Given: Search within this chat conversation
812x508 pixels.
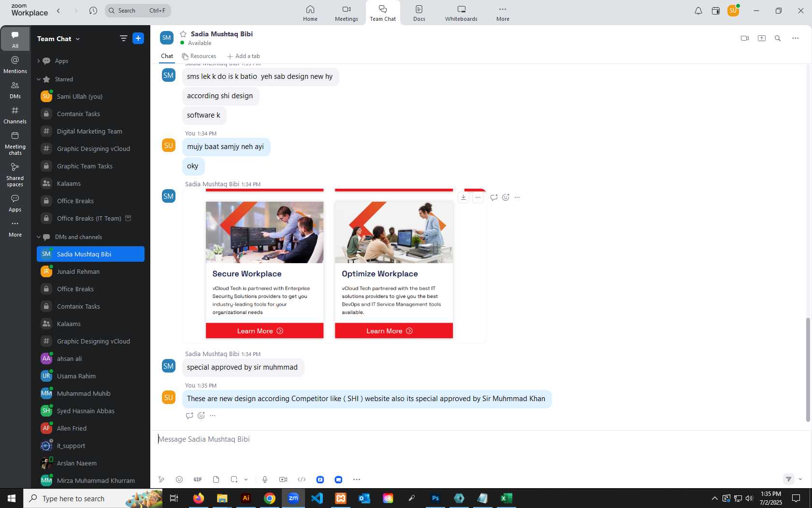Looking at the screenshot, I should point(778,38).
